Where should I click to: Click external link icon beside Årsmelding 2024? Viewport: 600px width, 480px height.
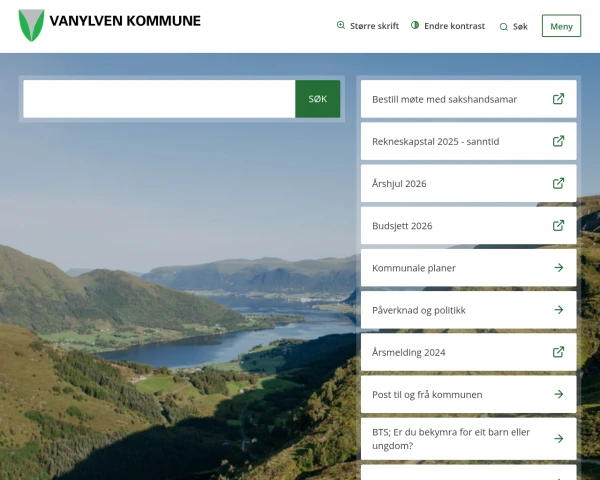coord(558,352)
